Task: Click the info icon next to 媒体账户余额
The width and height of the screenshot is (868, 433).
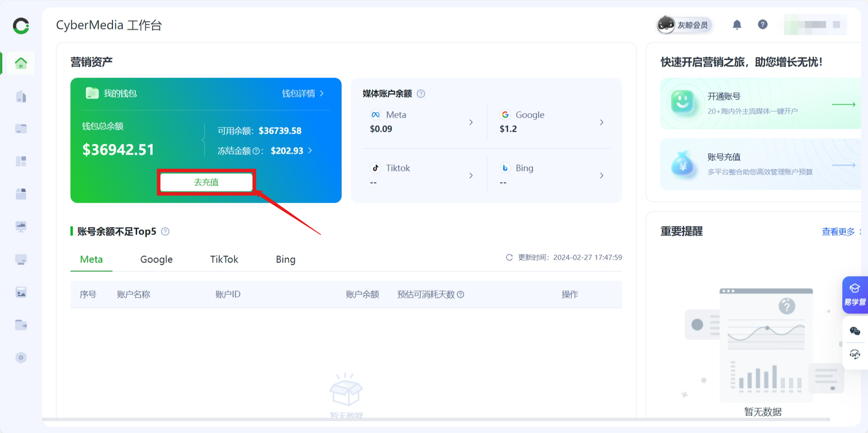Action: (421, 94)
